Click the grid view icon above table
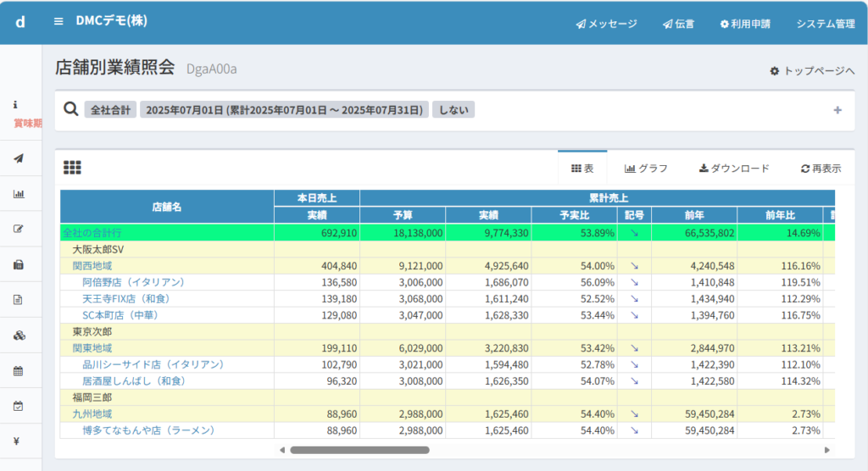The image size is (868, 471). pyautogui.click(x=72, y=168)
